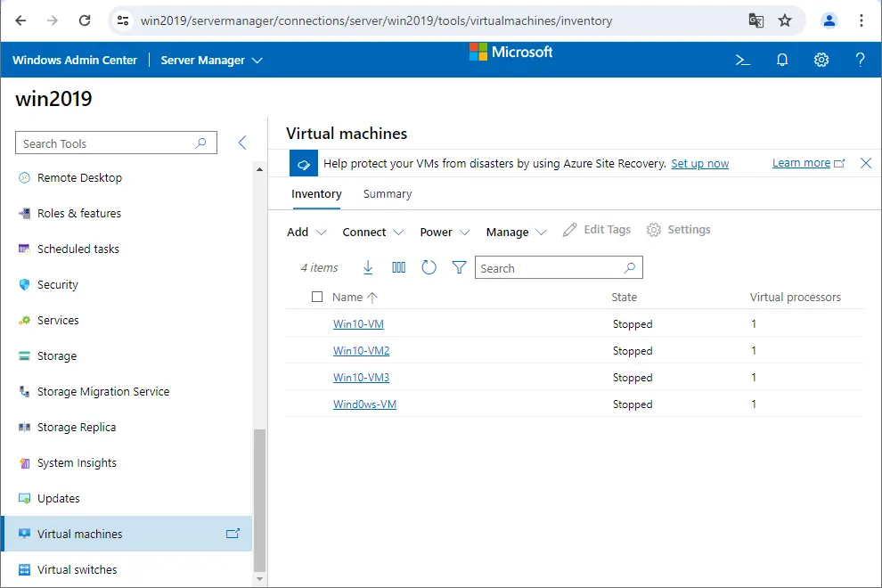Show notifications bell
Image resolution: width=882 pixels, height=588 pixels.
782,60
